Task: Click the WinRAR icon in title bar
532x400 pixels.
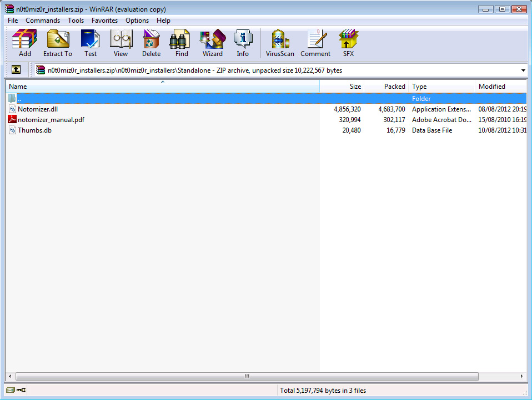Action: point(9,9)
